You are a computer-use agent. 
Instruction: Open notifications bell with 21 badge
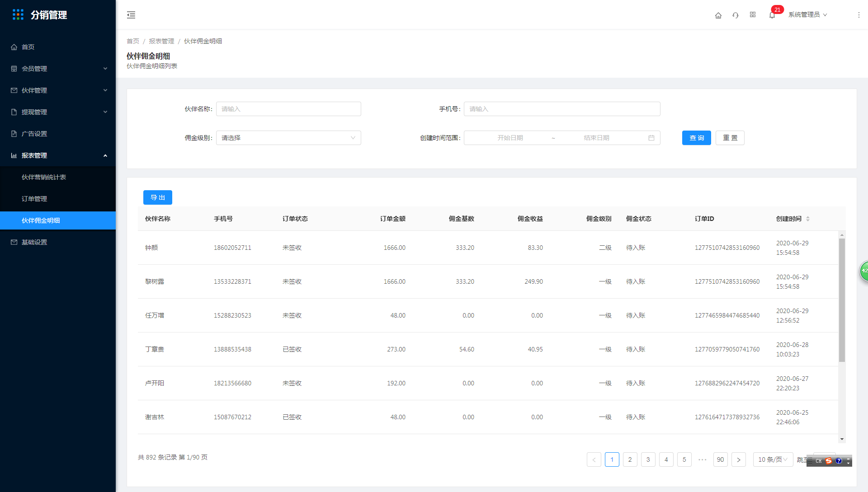coord(772,15)
